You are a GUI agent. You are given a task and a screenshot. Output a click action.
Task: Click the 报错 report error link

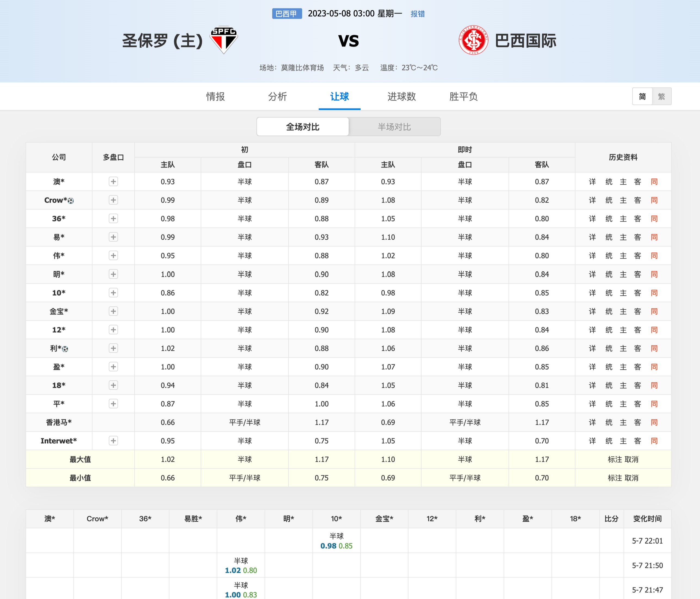pos(417,14)
